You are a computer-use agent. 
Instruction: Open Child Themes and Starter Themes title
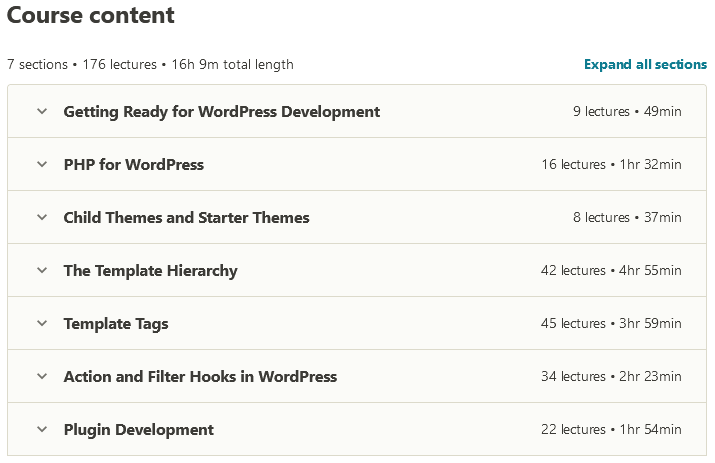click(186, 218)
